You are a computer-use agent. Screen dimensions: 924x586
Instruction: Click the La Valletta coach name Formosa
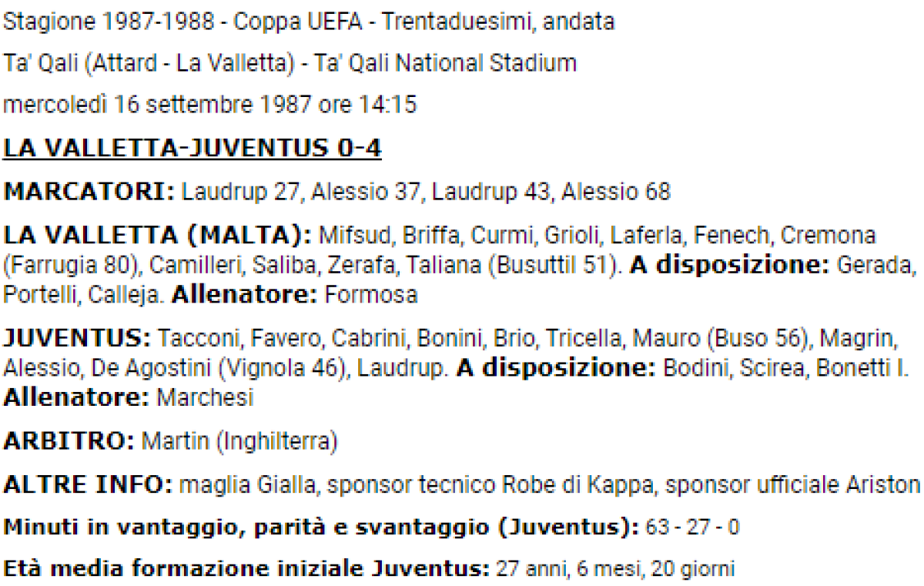pyautogui.click(x=371, y=296)
